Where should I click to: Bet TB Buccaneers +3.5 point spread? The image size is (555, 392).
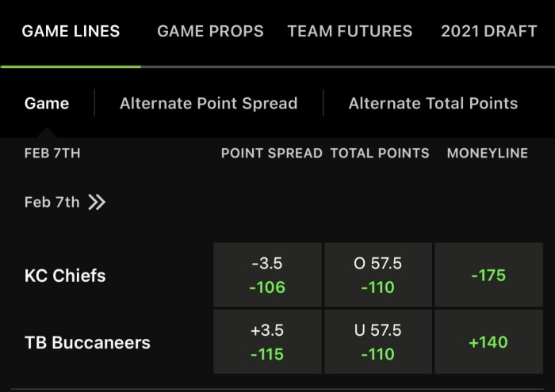pos(267,342)
